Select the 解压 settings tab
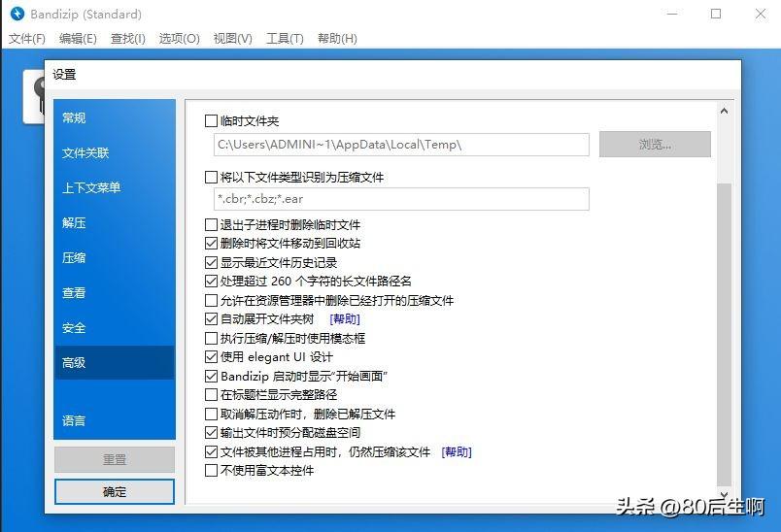Screen dimensions: 781x532 coord(115,222)
